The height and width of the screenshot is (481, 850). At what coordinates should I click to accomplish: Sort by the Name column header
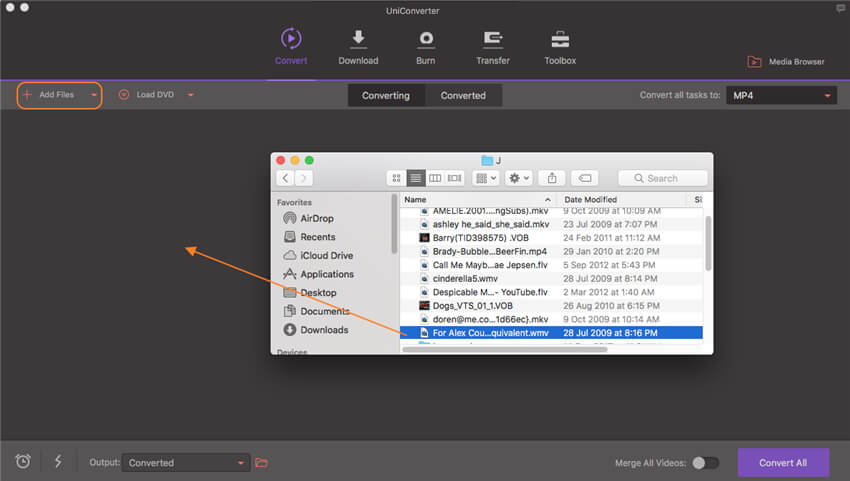coord(478,200)
